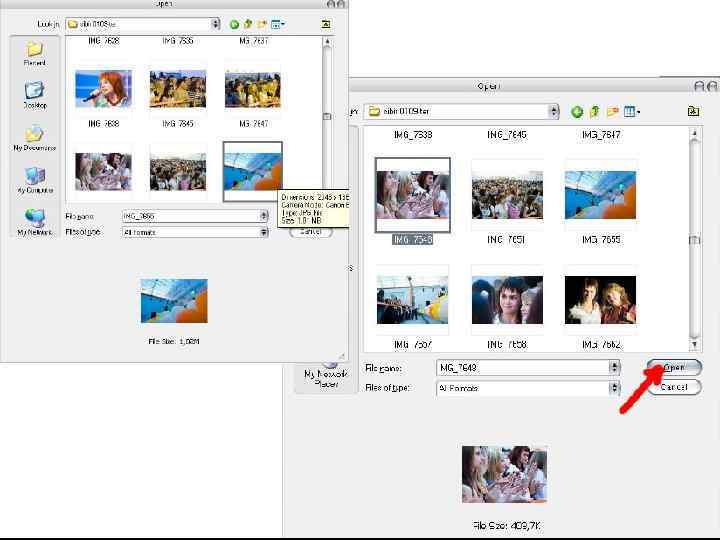Click Cancel button in right dialog
Screen dimensions: 720x540
[x=674, y=387]
